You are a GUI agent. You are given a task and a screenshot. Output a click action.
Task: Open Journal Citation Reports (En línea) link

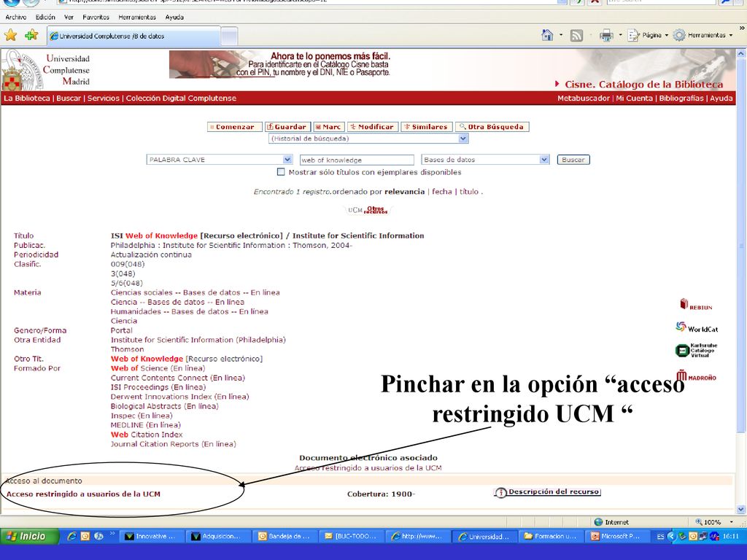(173, 444)
